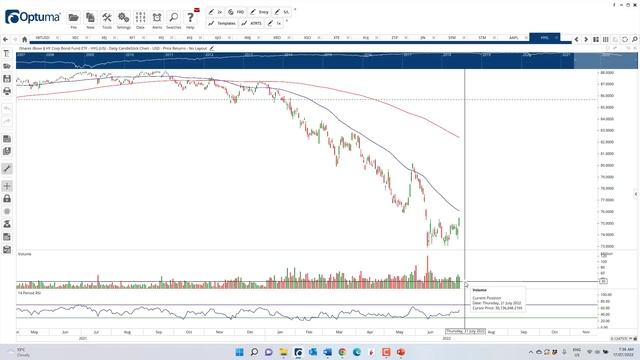The image size is (640, 360).
Task: Select the text tool in left sidebar
Action: (7, 53)
